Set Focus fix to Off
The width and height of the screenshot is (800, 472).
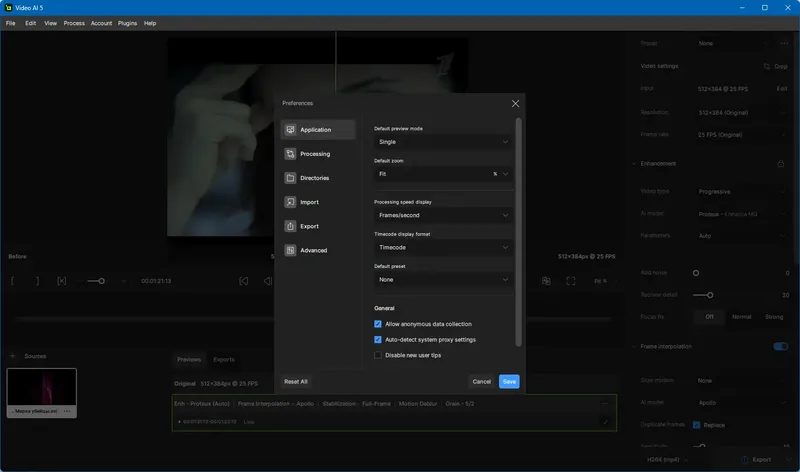click(709, 317)
